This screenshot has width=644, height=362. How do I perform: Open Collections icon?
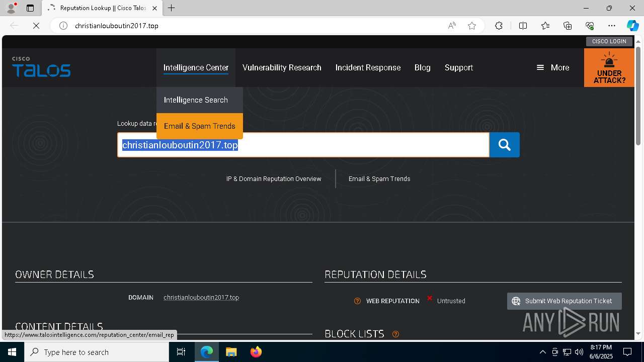[568, 26]
